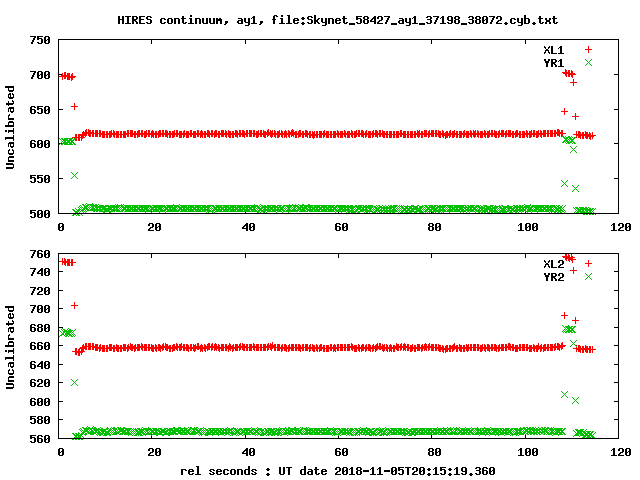Viewport: 640px width, 480px height.
Task: Click the red plus marker beside XL2
Action: tap(588, 263)
